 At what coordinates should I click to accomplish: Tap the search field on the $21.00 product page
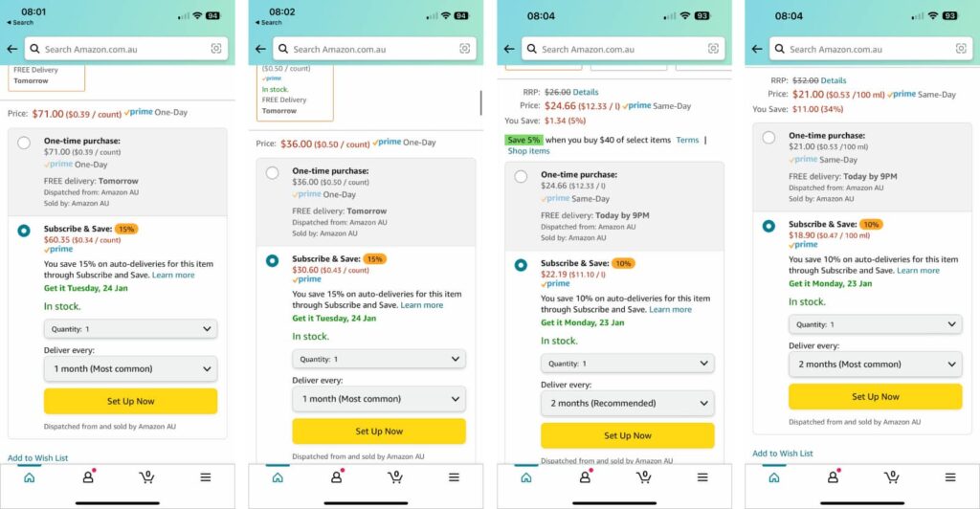[x=861, y=49]
